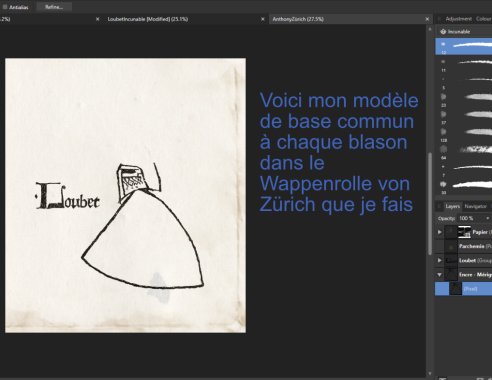
Task: Click the canvas scrollbar down arrow
Action: pyautogui.click(x=430, y=374)
